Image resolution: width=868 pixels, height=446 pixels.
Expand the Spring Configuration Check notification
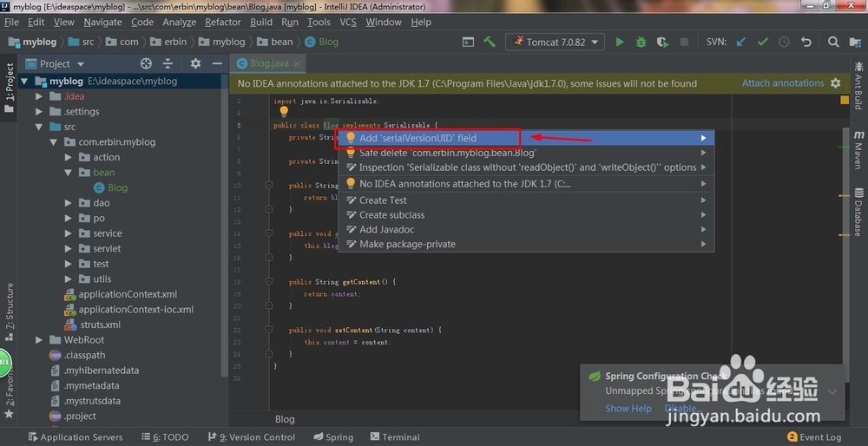pyautogui.click(x=832, y=392)
